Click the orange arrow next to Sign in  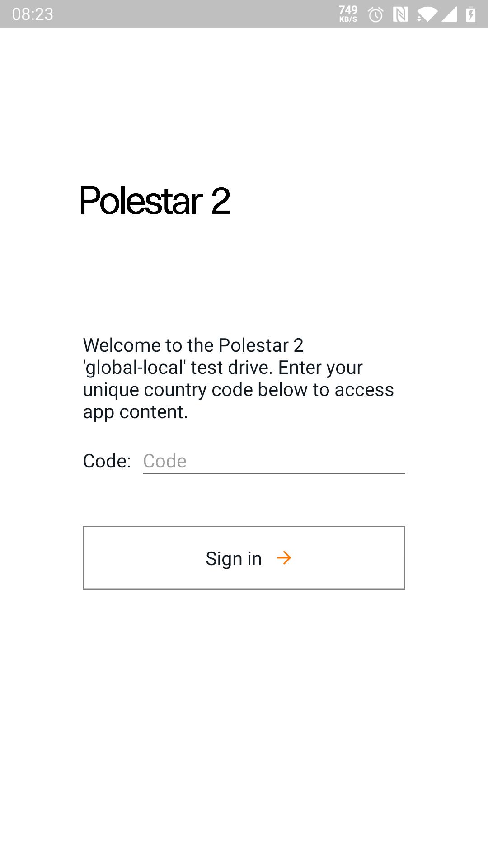(x=284, y=558)
